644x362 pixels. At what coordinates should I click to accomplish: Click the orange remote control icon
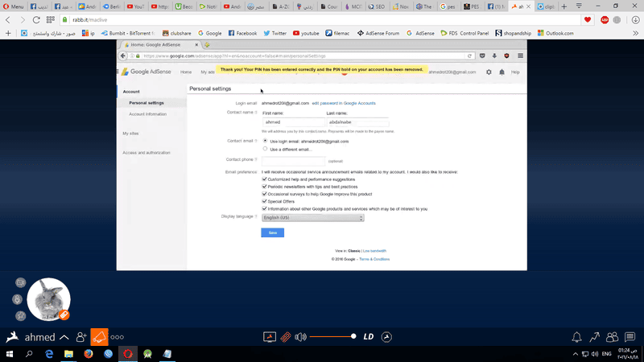(286, 337)
